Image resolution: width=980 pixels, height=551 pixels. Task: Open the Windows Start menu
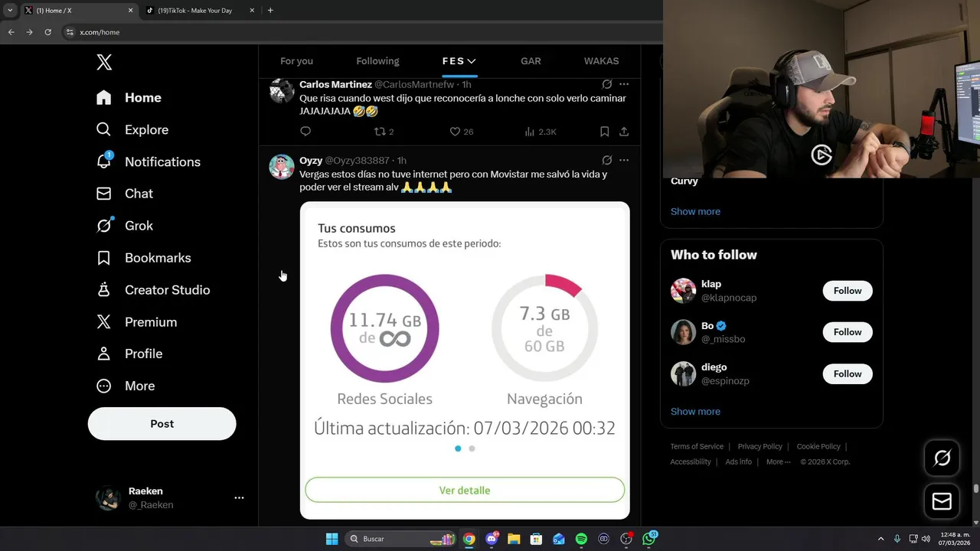point(332,539)
